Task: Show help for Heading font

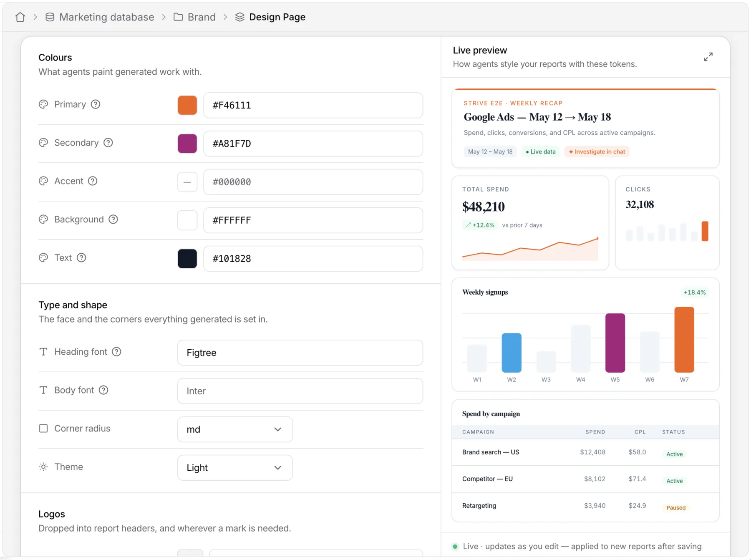Action: point(117,352)
